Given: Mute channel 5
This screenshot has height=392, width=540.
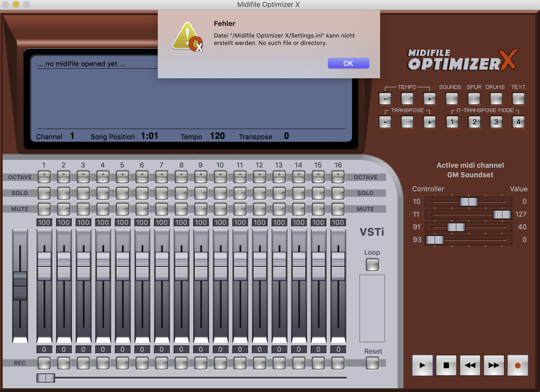Looking at the screenshot, I should pyautogui.click(x=122, y=209).
